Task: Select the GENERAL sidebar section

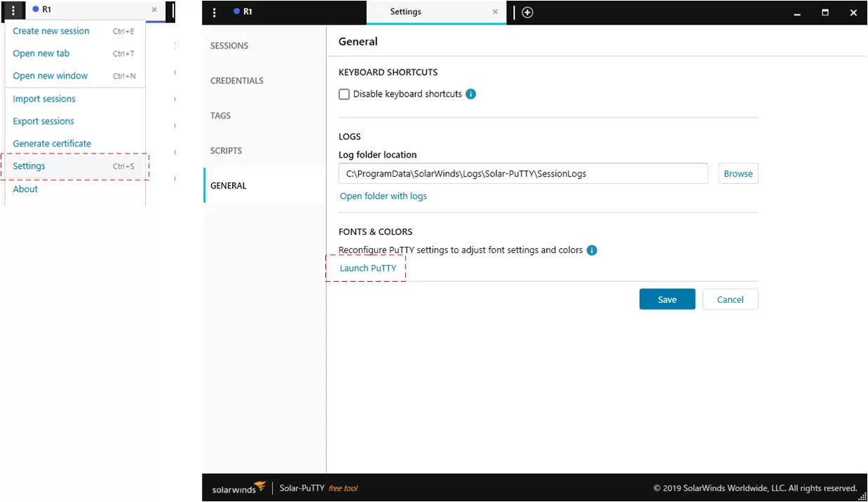Action: tap(264, 186)
